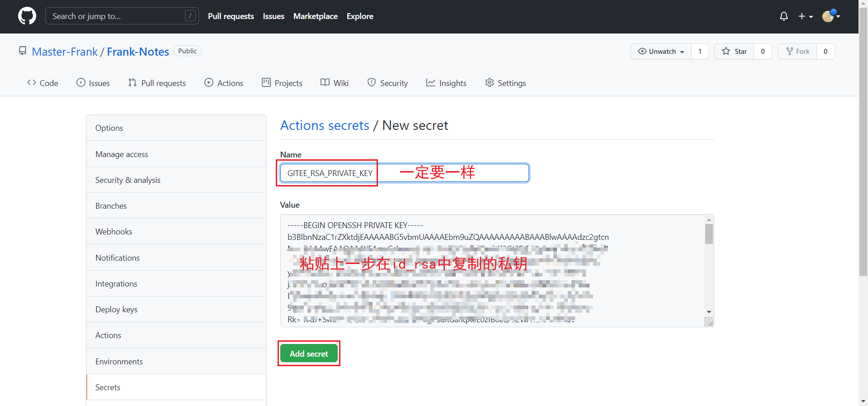Click the eye icon on Unwatch

pyautogui.click(x=642, y=51)
